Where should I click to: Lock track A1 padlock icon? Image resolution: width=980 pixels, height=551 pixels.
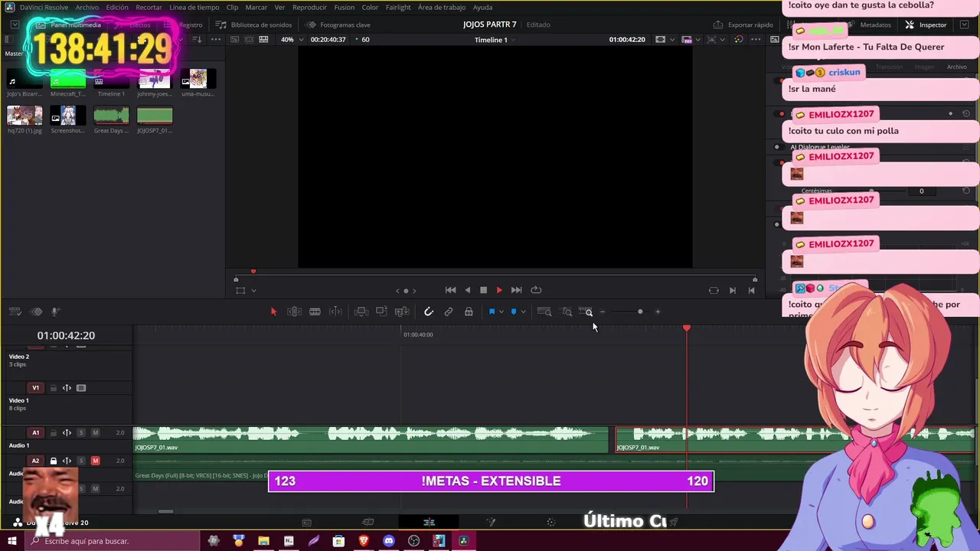pos(54,433)
